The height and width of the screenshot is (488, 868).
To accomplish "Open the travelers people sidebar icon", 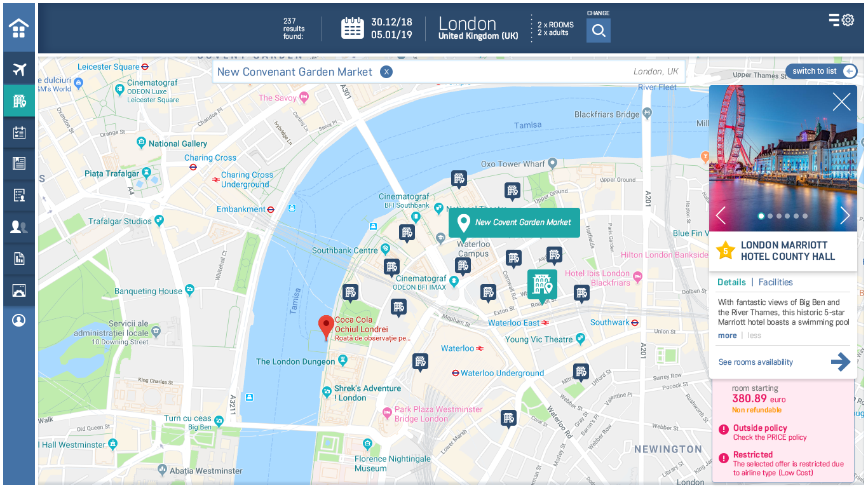I will click(x=19, y=227).
